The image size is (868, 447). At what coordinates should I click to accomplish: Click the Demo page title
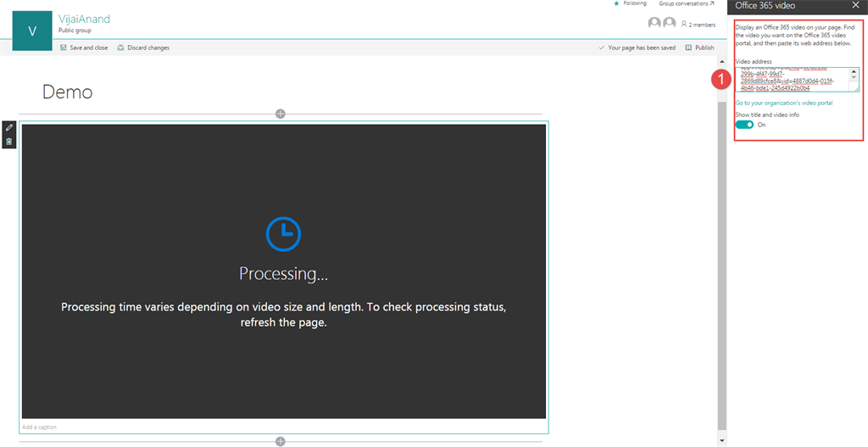point(68,92)
